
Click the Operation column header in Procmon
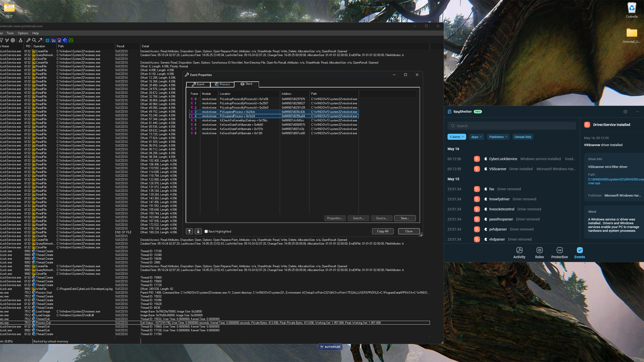[44, 46]
